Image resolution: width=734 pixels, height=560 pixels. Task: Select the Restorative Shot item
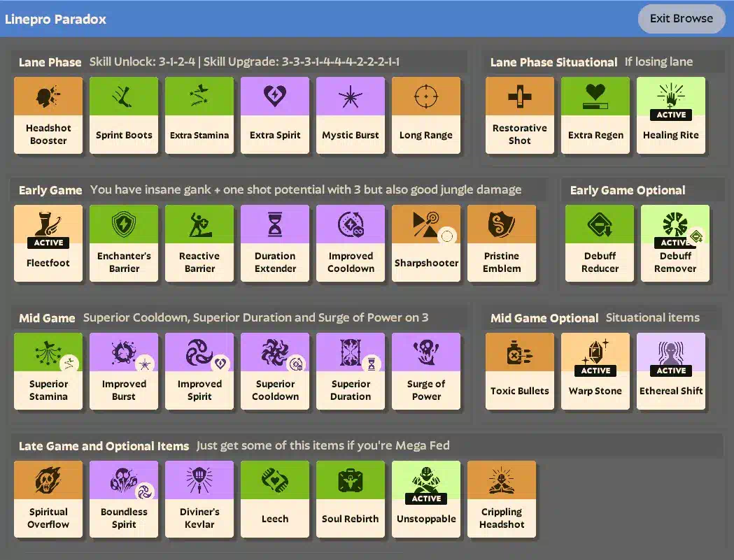pos(520,115)
